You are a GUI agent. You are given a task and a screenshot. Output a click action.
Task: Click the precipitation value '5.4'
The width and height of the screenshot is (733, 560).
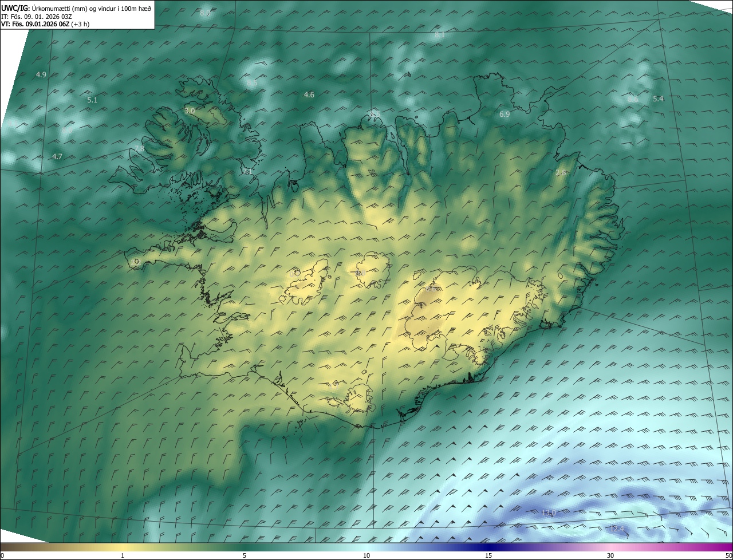tap(659, 98)
